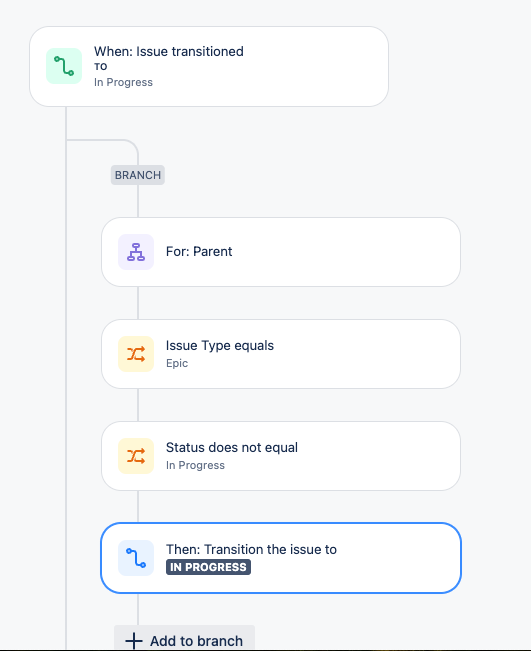Click the TO label in trigger card

pos(100,66)
